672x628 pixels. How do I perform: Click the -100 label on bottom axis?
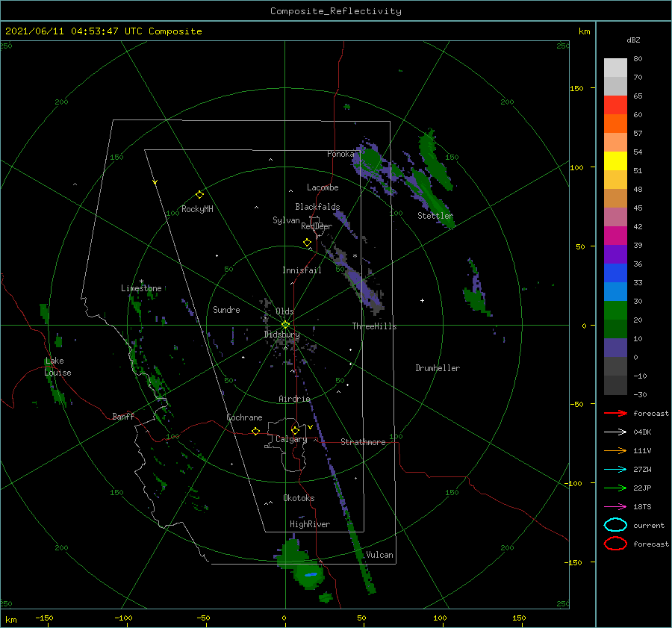123,618
